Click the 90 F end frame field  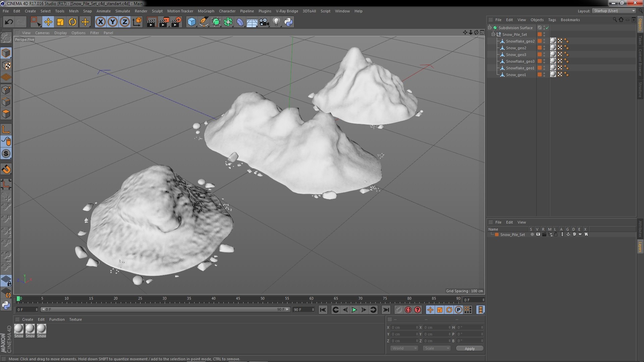pos(304,310)
